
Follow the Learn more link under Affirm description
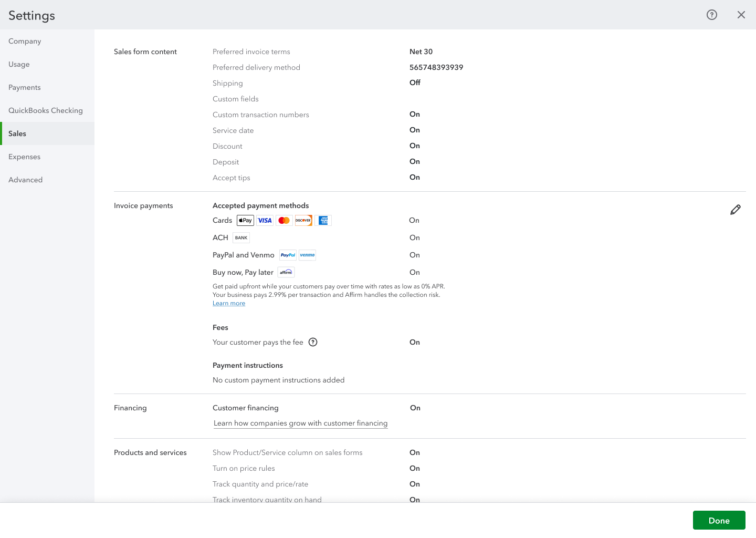pyautogui.click(x=229, y=303)
